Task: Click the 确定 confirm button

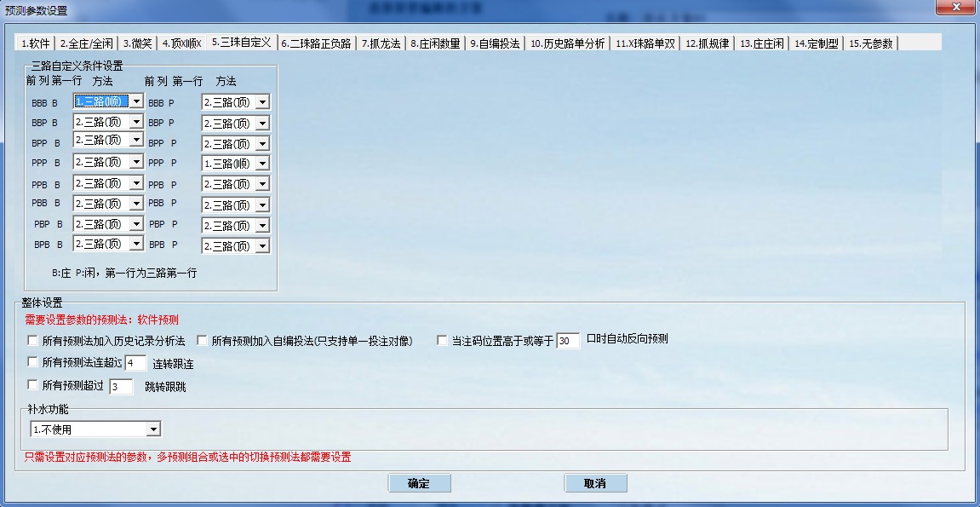Action: 419,482
